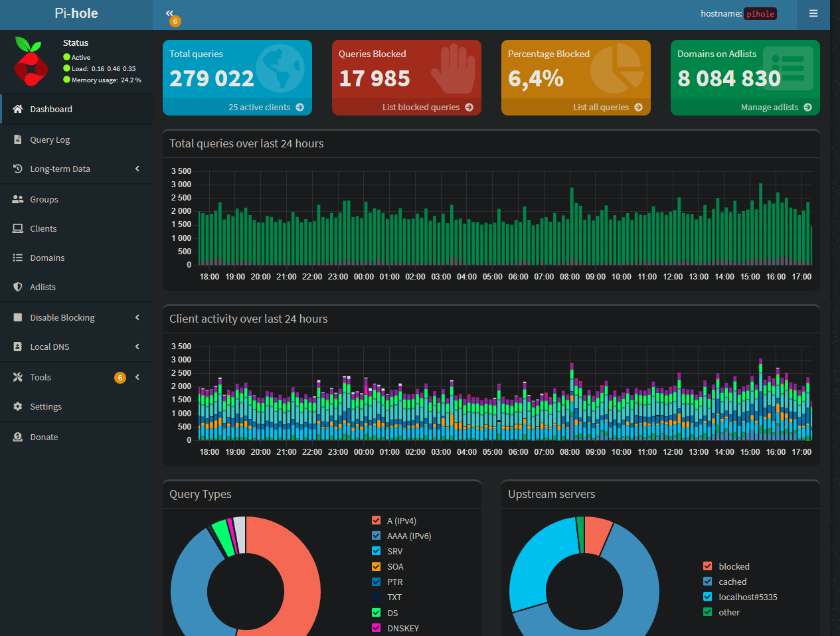The width and height of the screenshot is (840, 636).
Task: Click the list icon on Domains on Adlists card
Action: [x=788, y=68]
